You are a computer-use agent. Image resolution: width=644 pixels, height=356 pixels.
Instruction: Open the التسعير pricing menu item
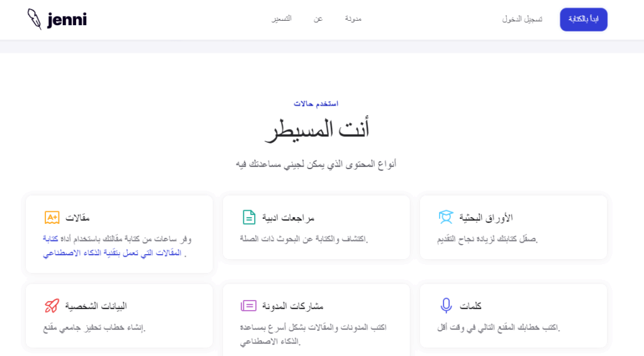(x=281, y=19)
